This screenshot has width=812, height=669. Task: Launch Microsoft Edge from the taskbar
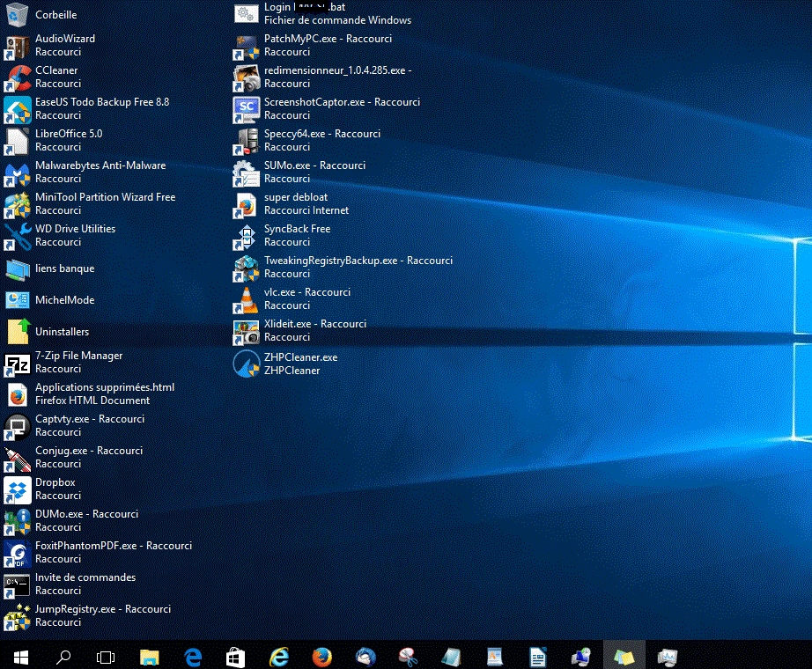pyautogui.click(x=193, y=657)
